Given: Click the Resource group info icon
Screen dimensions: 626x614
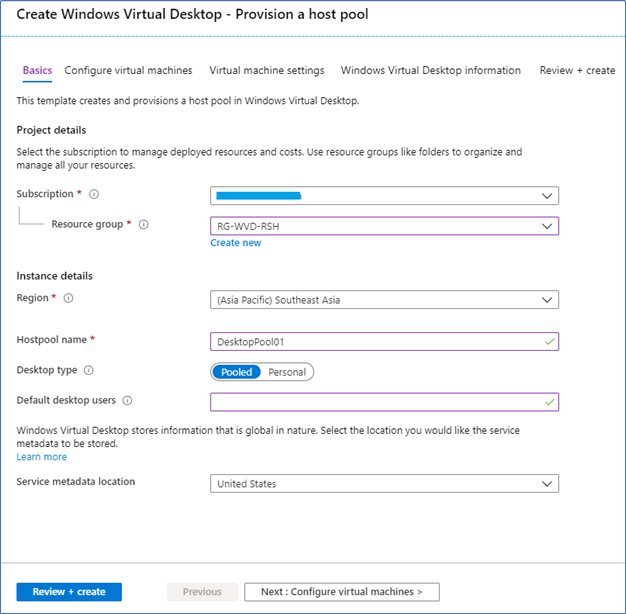Looking at the screenshot, I should (x=143, y=225).
